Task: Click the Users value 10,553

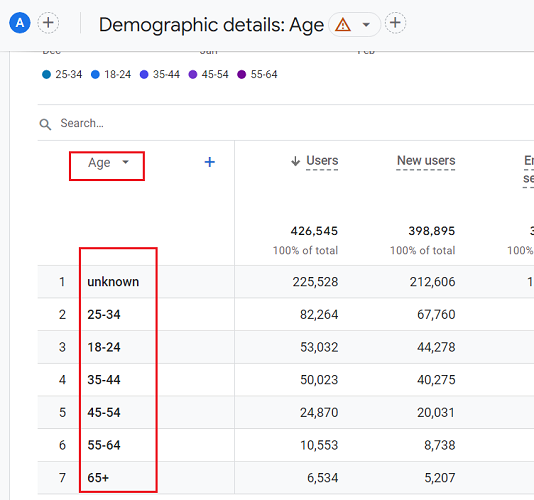Action: coord(319,445)
